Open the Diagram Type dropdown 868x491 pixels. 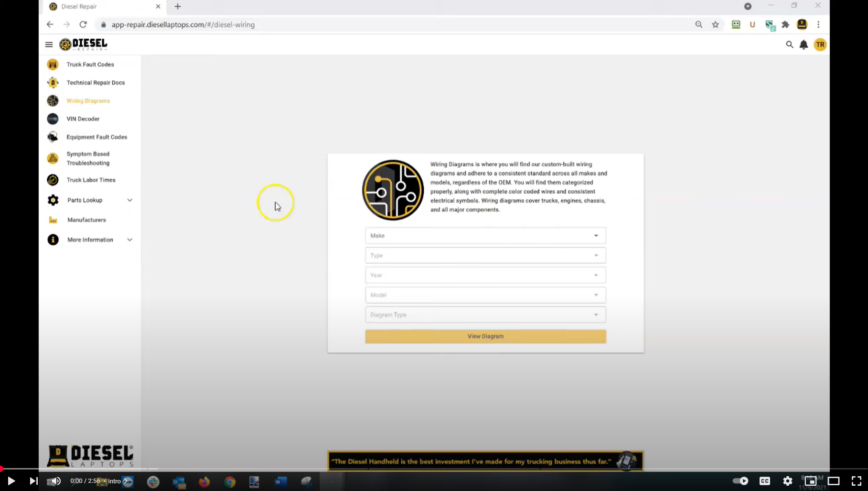tap(485, 315)
